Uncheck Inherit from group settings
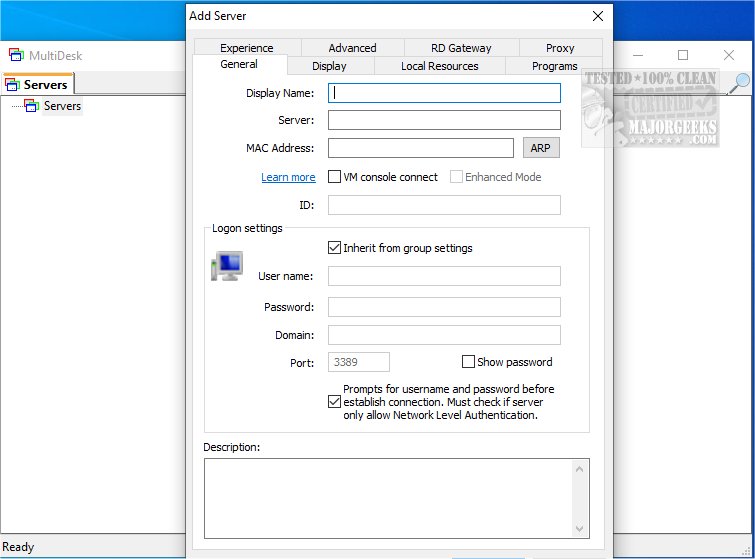 tap(335, 248)
